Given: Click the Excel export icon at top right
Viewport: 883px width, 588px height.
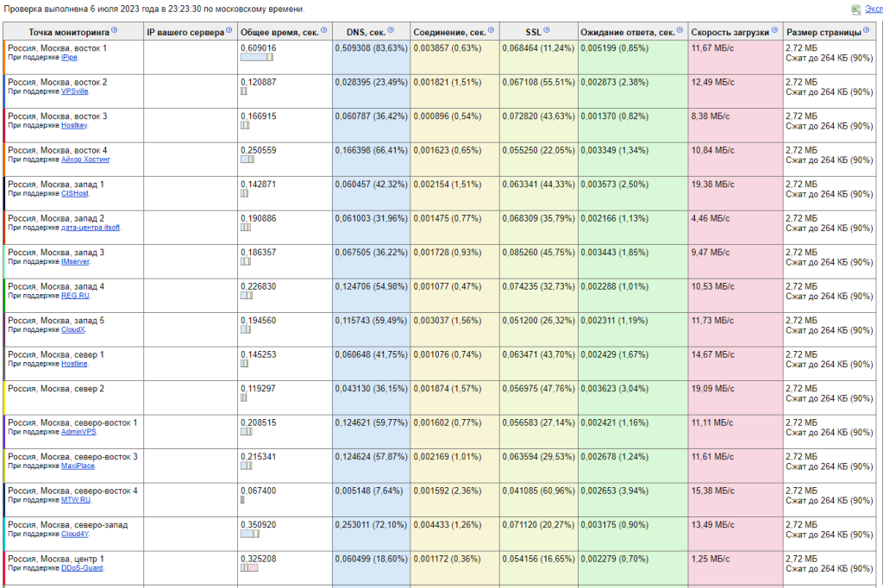Looking at the screenshot, I should 856,9.
